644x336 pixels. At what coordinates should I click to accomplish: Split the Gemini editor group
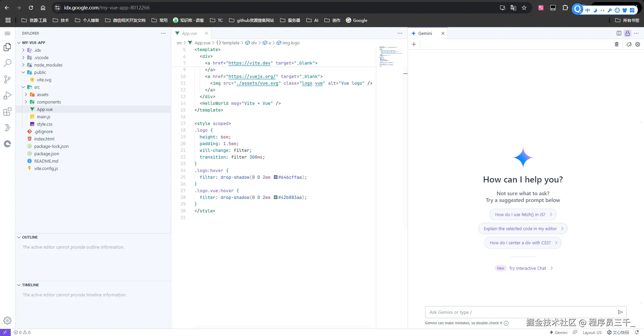619,33
